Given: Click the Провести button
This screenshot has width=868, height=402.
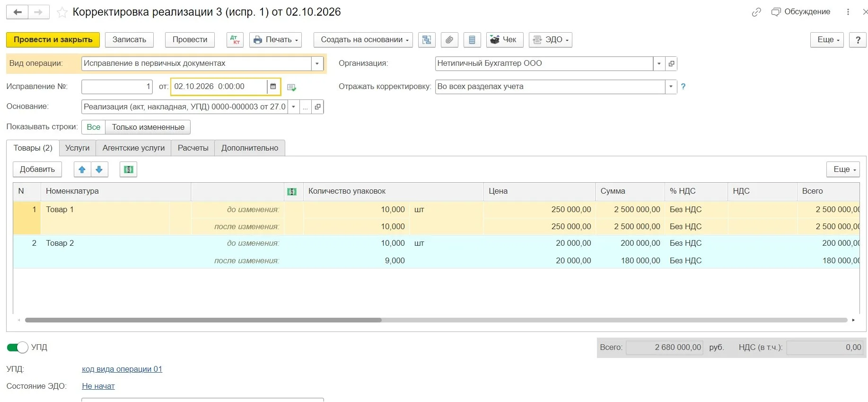Looking at the screenshot, I should pyautogui.click(x=190, y=40).
